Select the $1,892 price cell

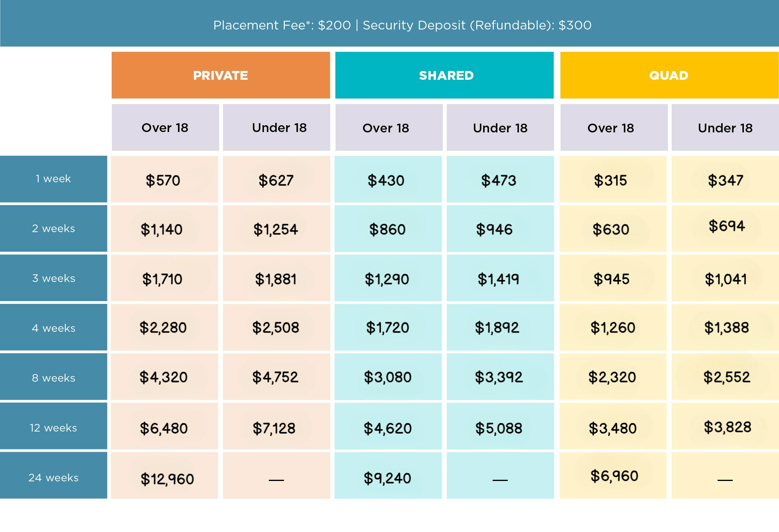pyautogui.click(x=497, y=328)
